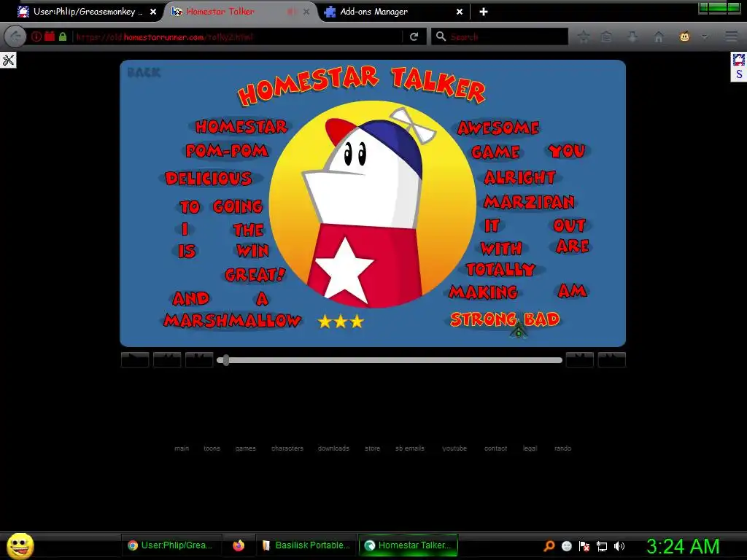The image size is (747, 560).
Task: Open the sb emails footer link
Action: pyautogui.click(x=410, y=448)
